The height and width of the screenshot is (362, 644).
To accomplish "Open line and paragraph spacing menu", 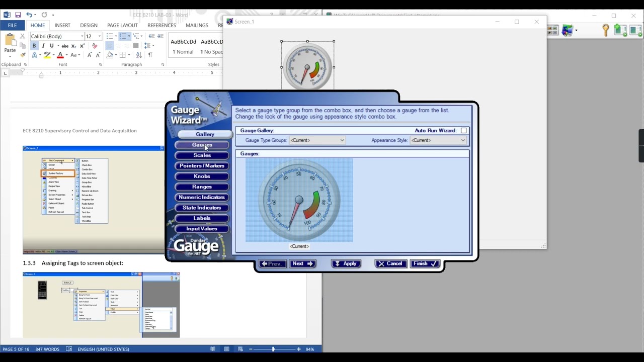I will click(x=149, y=46).
